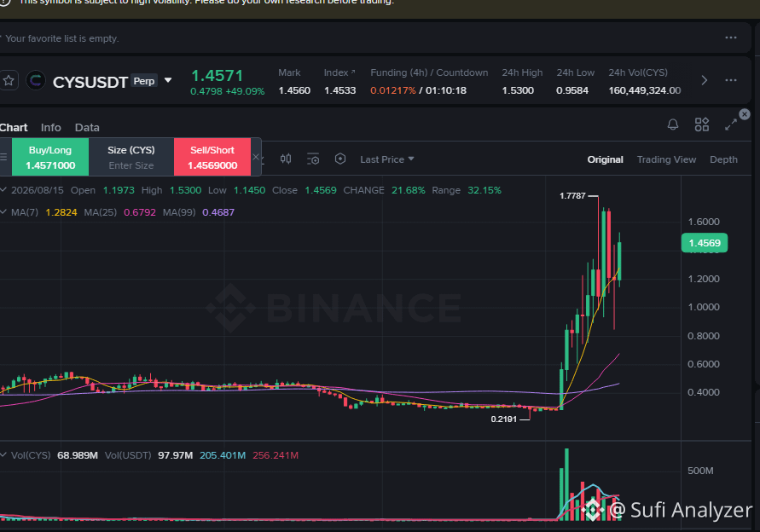The width and height of the screenshot is (760, 532).
Task: Click the 1.6000 price axis label
Action: (704, 222)
